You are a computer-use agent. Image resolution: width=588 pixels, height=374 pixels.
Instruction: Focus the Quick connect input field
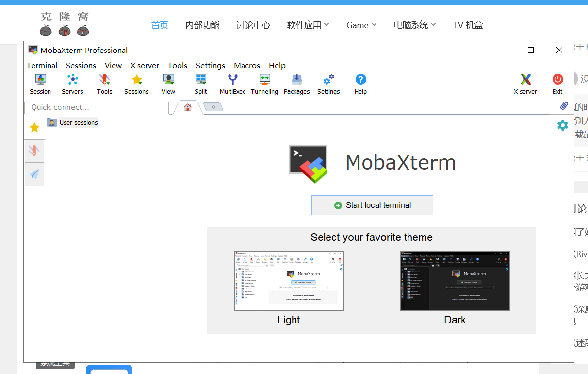tap(97, 107)
